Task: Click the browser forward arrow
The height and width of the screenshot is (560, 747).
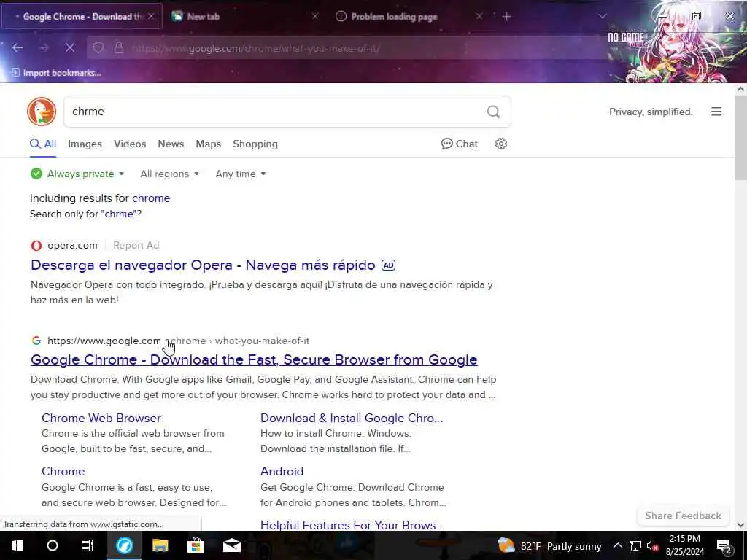Action: click(44, 47)
